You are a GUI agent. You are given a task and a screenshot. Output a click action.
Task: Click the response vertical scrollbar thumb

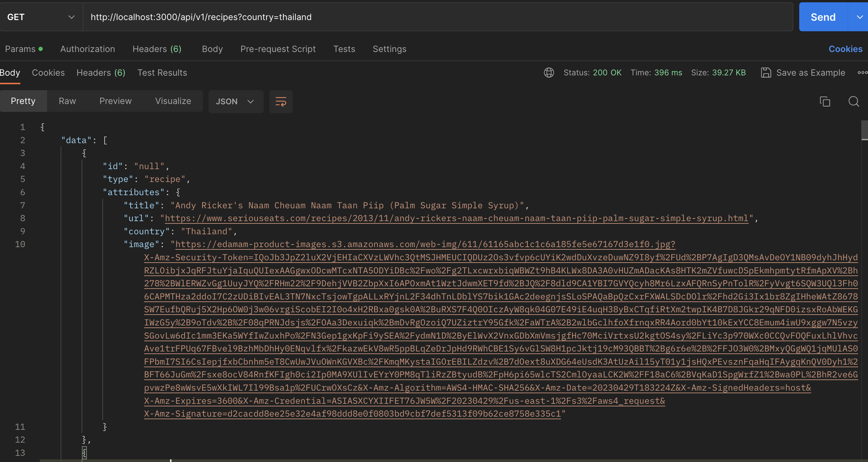[x=864, y=130]
